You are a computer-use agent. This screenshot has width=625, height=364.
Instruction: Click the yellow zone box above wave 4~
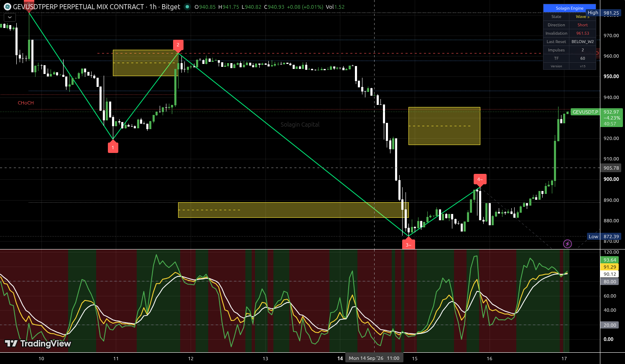[x=444, y=126]
